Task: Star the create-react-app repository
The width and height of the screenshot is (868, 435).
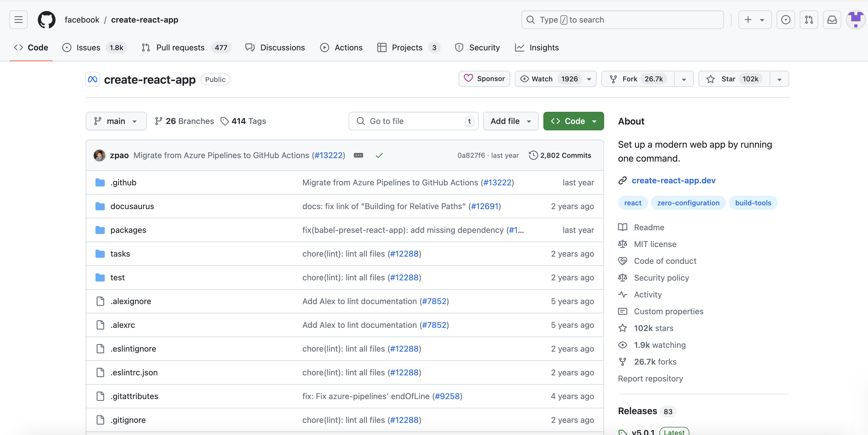Action: point(734,79)
